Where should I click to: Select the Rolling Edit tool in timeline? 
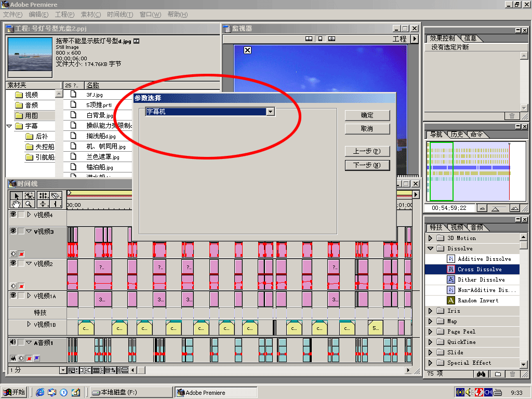coord(43,196)
